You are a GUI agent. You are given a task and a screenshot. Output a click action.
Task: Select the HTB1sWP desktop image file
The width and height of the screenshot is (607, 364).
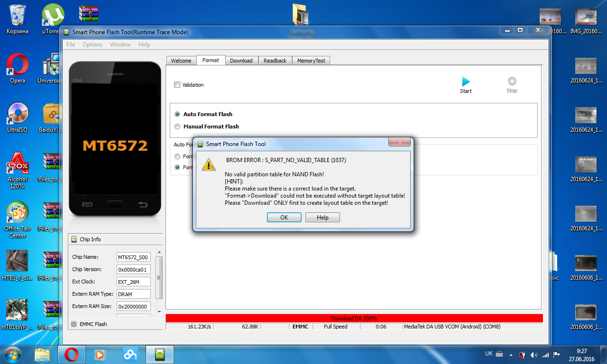coord(17,315)
